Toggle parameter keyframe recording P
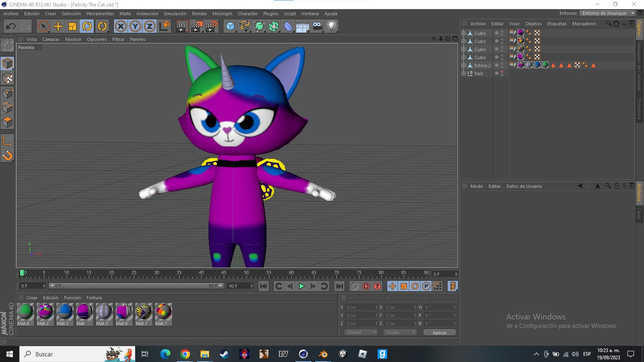This screenshot has width=644, height=362. (x=426, y=286)
